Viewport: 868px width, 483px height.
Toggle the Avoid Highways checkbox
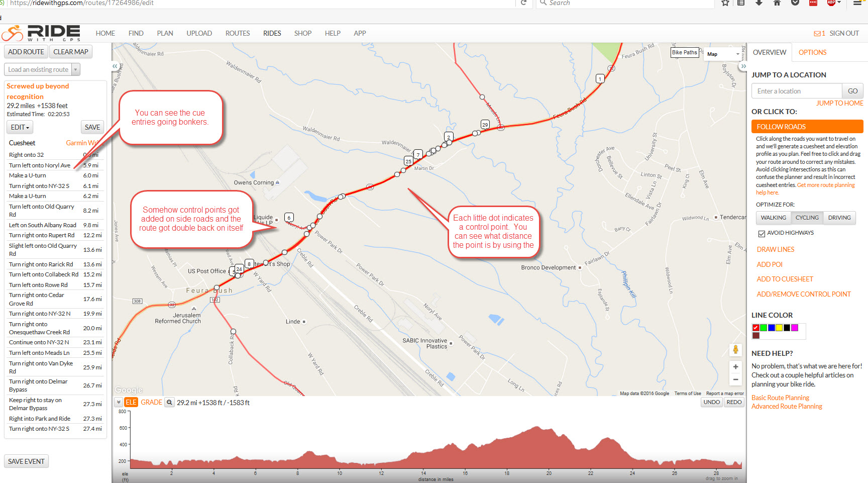pyautogui.click(x=762, y=233)
